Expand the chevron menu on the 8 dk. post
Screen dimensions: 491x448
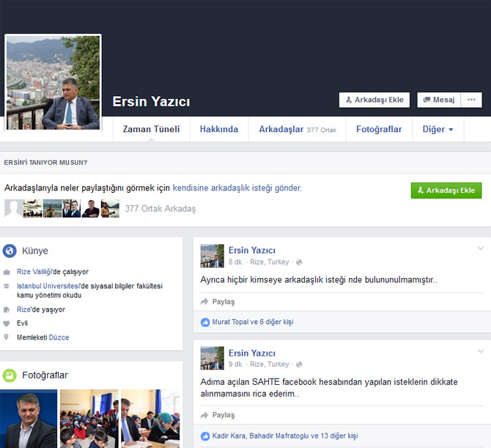(x=480, y=249)
